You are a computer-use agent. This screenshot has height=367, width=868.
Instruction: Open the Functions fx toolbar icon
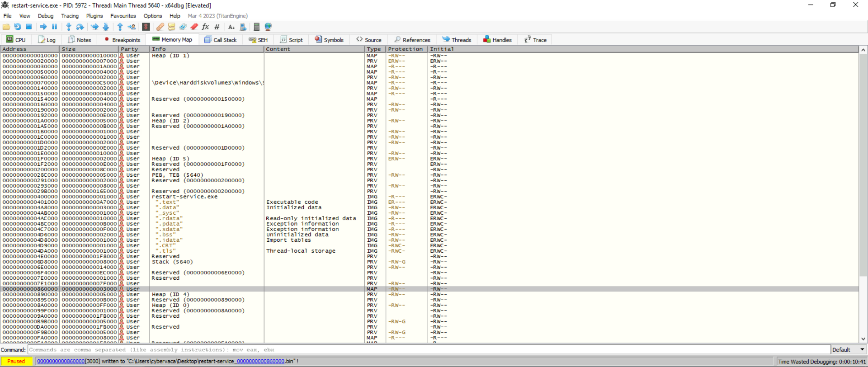(x=205, y=27)
